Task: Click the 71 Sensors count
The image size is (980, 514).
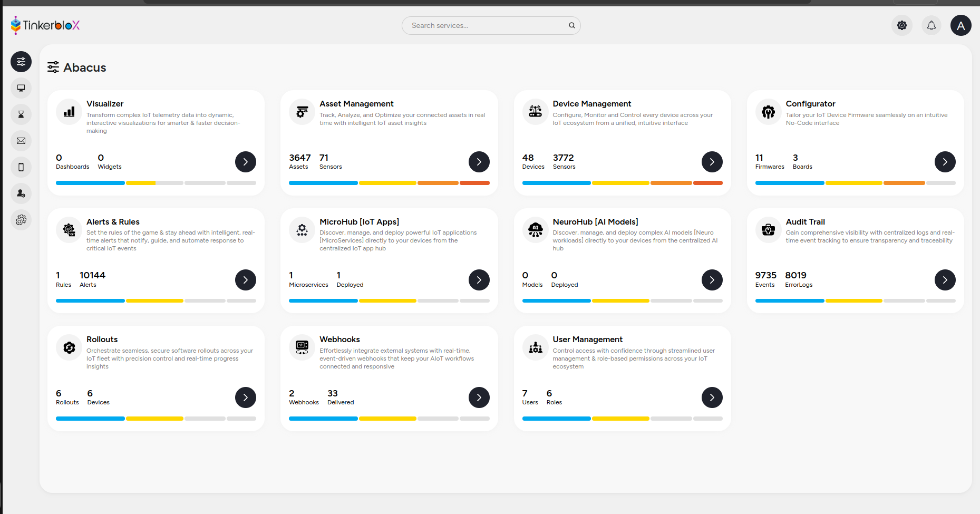Action: tap(331, 161)
